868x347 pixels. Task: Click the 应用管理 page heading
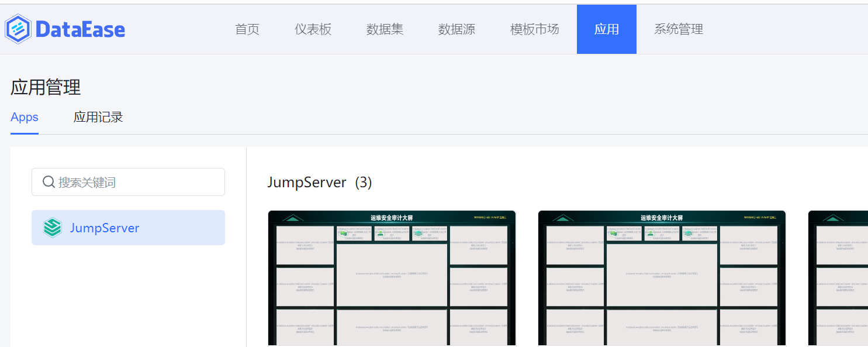pos(46,87)
